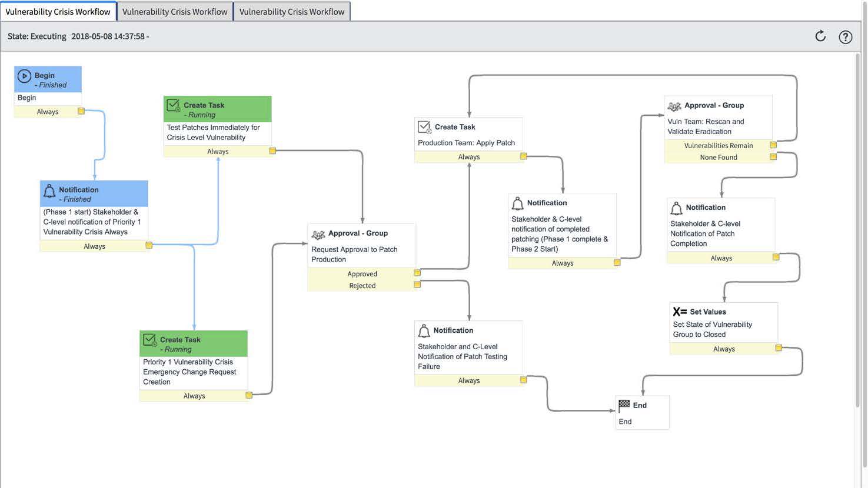The width and height of the screenshot is (868, 488).
Task: Click the bell icon on finished Notification
Action: pos(49,190)
